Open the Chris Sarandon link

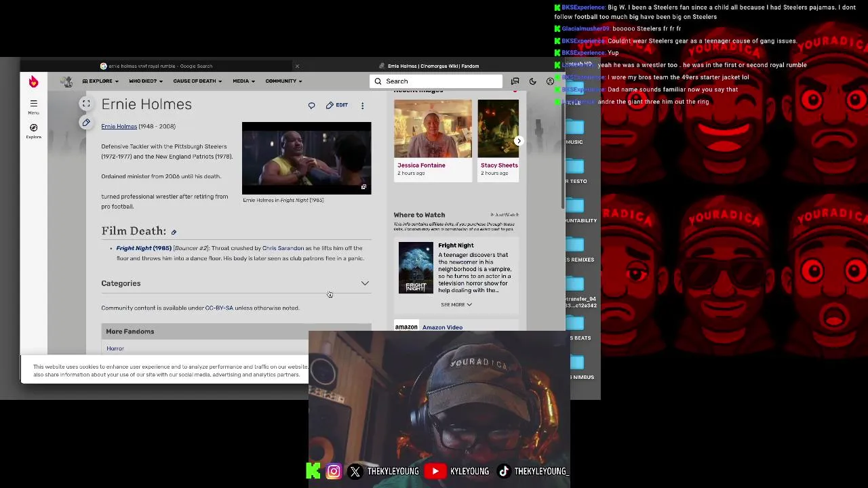tap(283, 248)
